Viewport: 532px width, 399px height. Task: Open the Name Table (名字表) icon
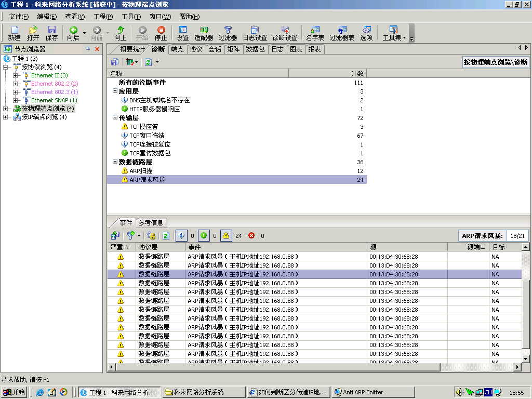point(315,33)
